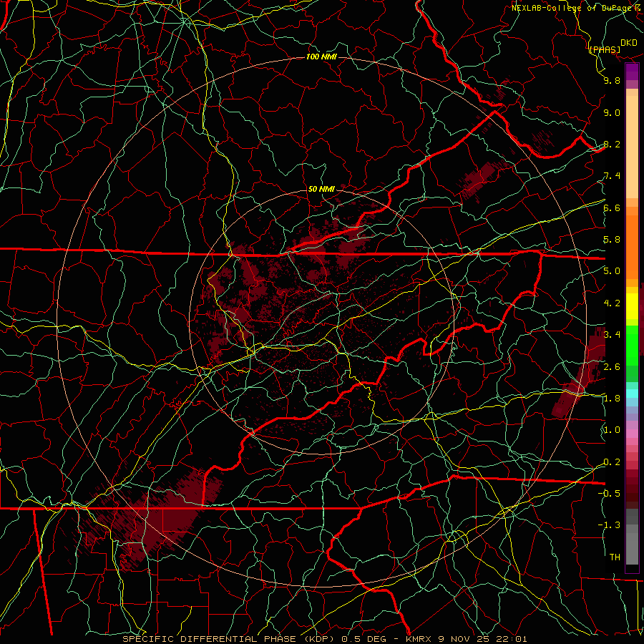Click the yellow segment of color bar
The height and width of the screenshot is (644, 644).
(632, 306)
